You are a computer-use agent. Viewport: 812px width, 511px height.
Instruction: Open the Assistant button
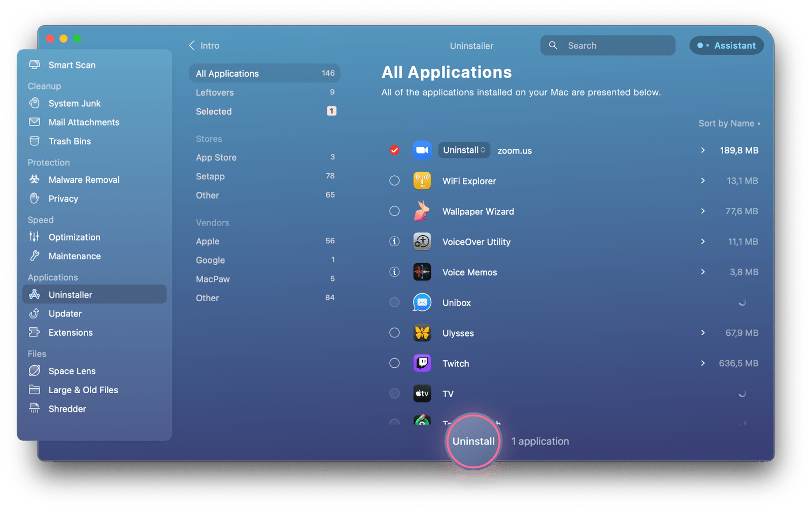(726, 45)
